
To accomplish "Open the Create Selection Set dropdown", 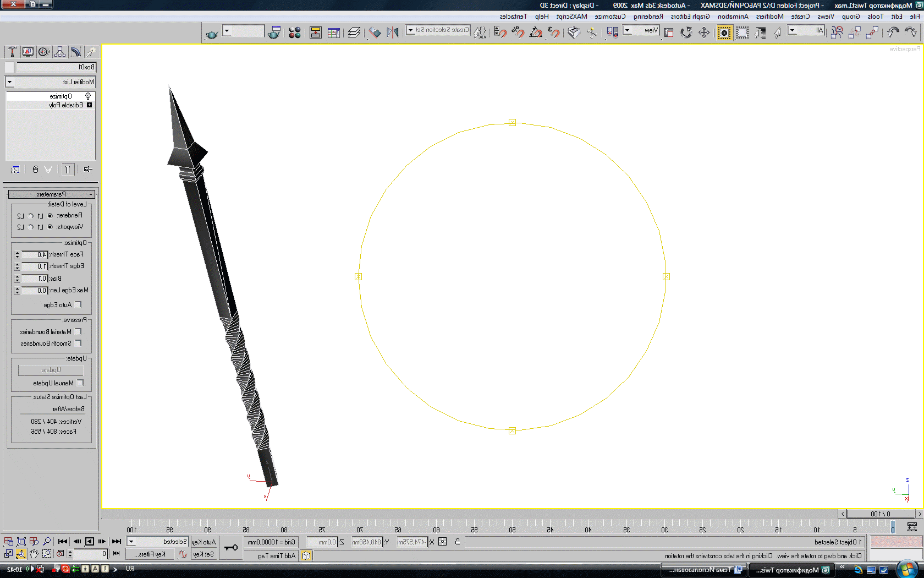I will point(410,30).
